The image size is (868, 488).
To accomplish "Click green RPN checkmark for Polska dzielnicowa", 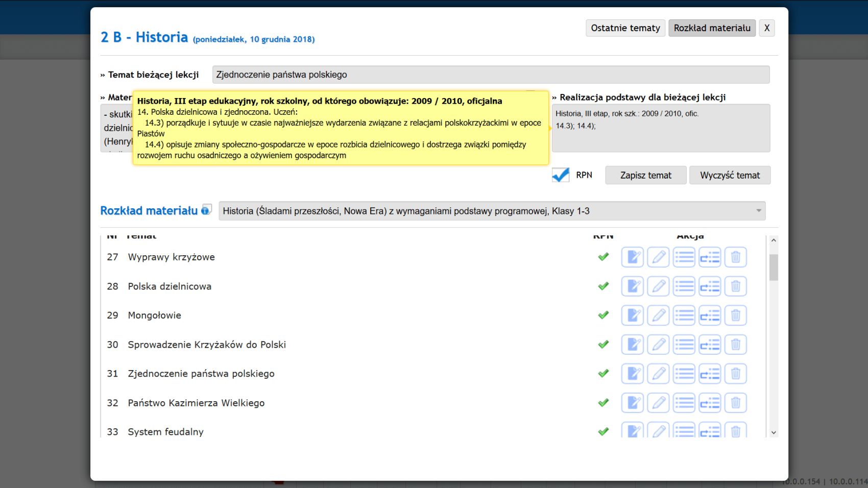I will point(604,286).
